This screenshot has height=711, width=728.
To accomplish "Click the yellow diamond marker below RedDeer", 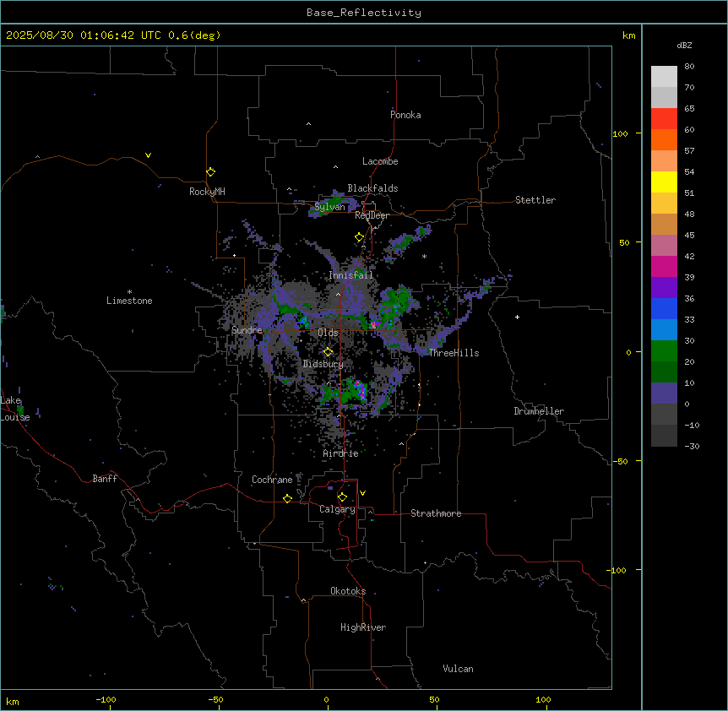I will point(360,237).
